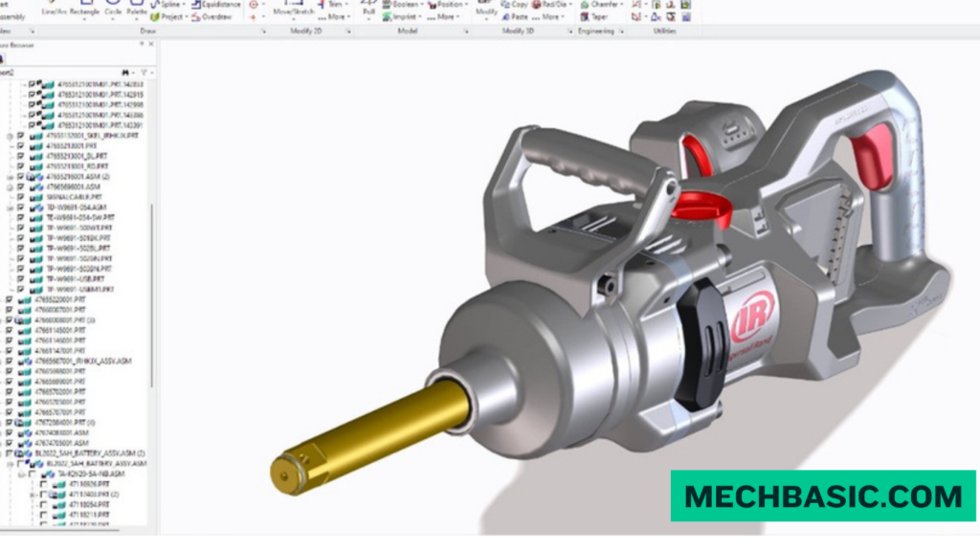This screenshot has width=980, height=551.
Task: Select the Line/Arc draw tool
Action: (x=54, y=8)
